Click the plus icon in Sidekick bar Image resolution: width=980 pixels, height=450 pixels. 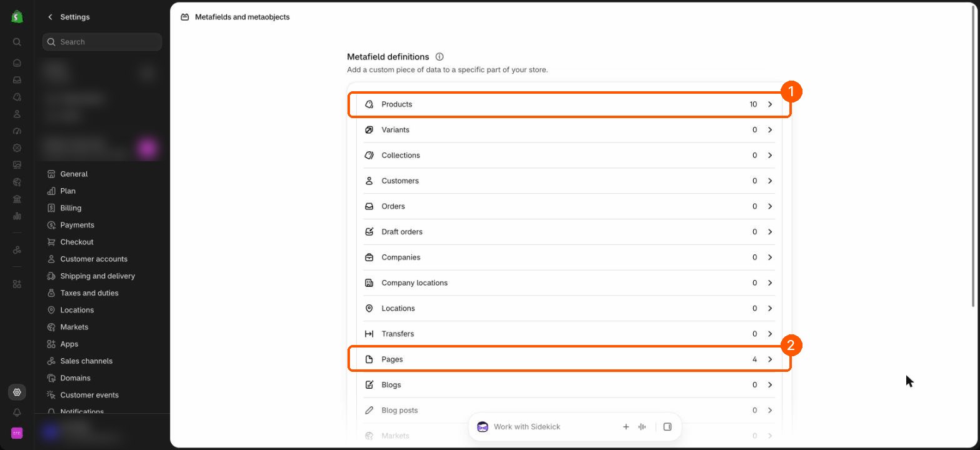pyautogui.click(x=626, y=427)
